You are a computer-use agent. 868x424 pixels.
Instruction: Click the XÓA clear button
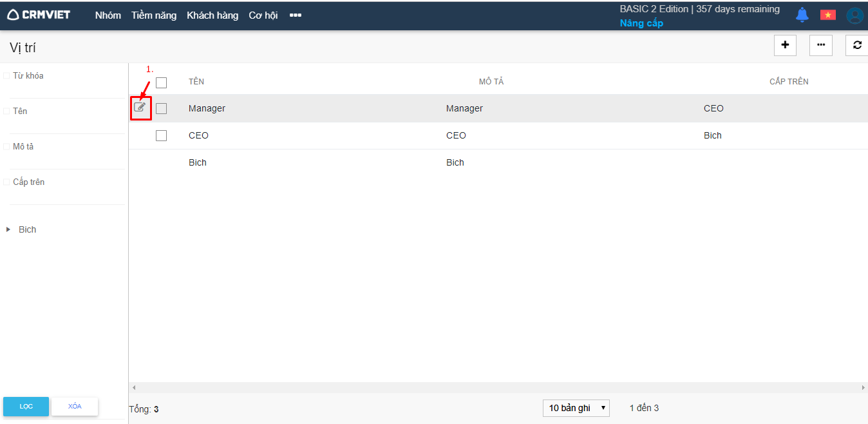[x=75, y=406]
